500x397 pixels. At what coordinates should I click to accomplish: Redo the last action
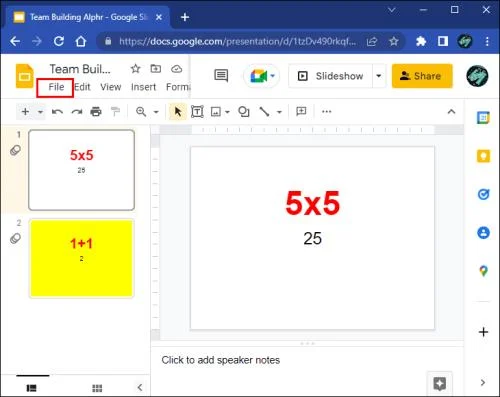point(77,112)
